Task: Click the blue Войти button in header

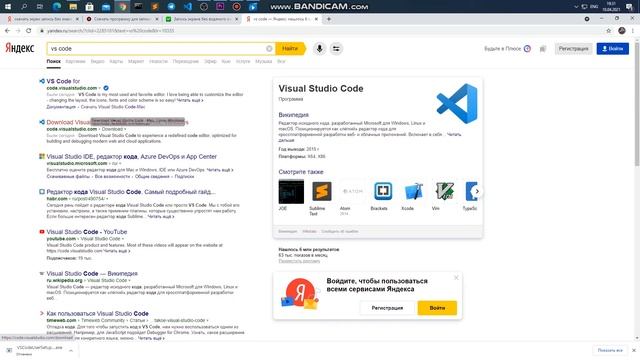Action: point(613,49)
